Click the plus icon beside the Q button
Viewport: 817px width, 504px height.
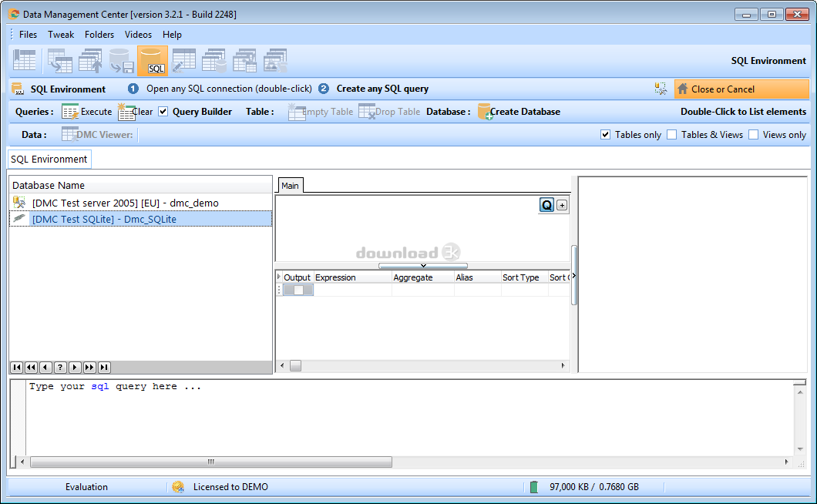coord(562,205)
